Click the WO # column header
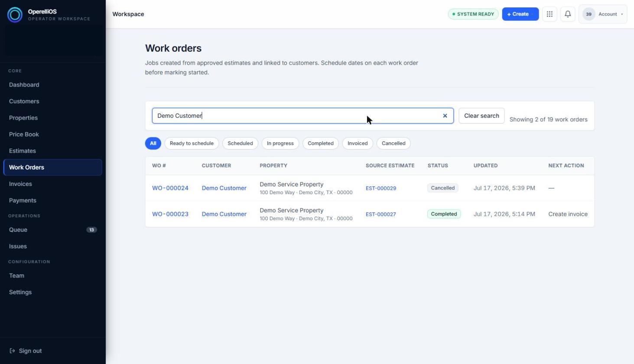Viewport: 634px width, 364px height. 159,166
